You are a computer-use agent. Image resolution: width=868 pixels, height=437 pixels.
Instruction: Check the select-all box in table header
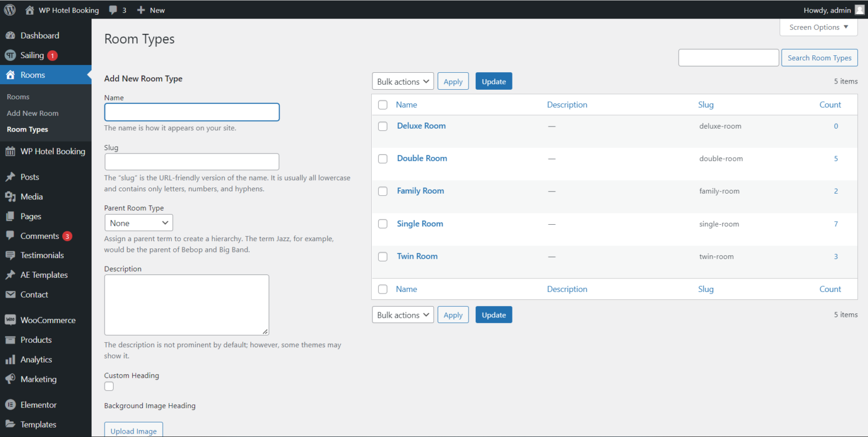tap(383, 105)
